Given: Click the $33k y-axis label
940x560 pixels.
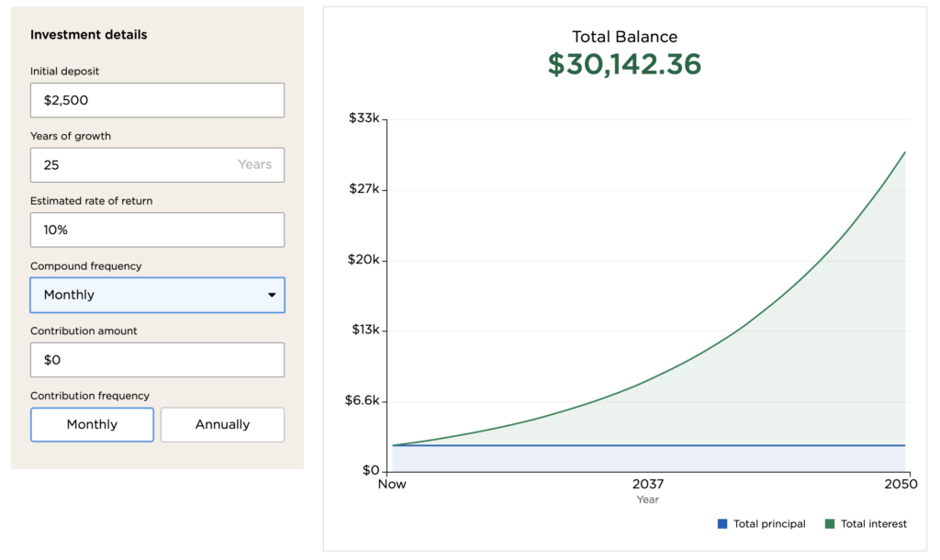Looking at the screenshot, I should (x=364, y=119).
